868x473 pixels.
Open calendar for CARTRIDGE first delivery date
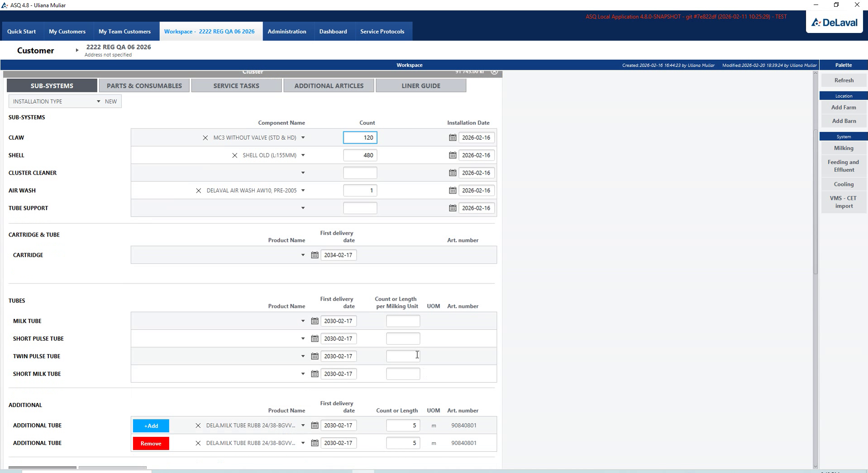[315, 255]
